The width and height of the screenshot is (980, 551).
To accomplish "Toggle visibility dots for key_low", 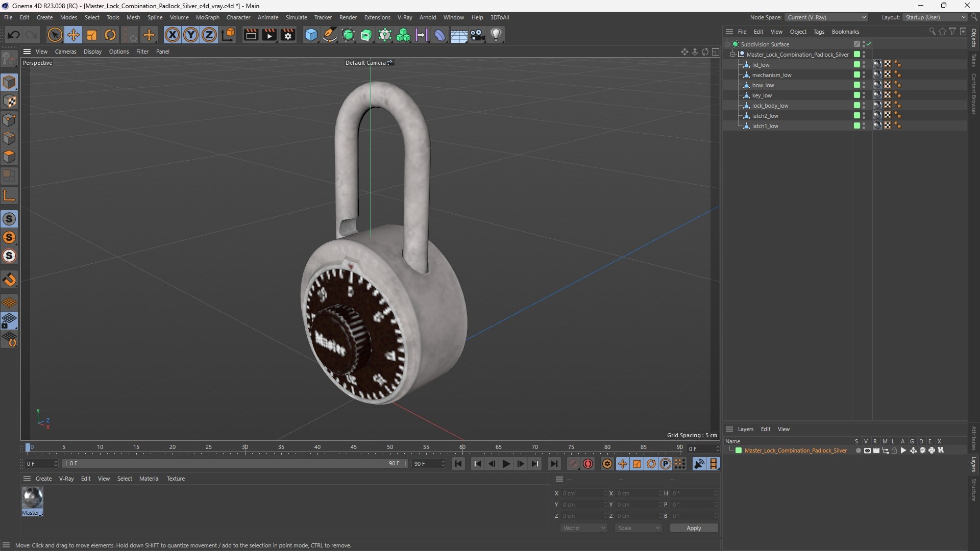I will [x=864, y=95].
